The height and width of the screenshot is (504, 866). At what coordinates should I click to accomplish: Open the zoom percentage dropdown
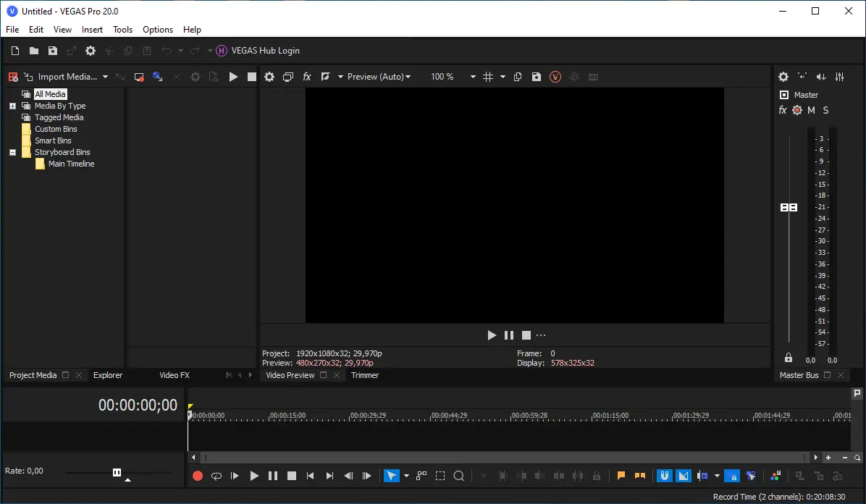[x=473, y=76]
